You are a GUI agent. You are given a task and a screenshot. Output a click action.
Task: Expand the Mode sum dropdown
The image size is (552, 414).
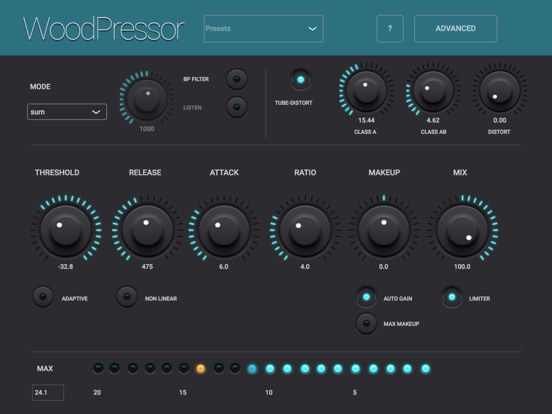pyautogui.click(x=67, y=112)
